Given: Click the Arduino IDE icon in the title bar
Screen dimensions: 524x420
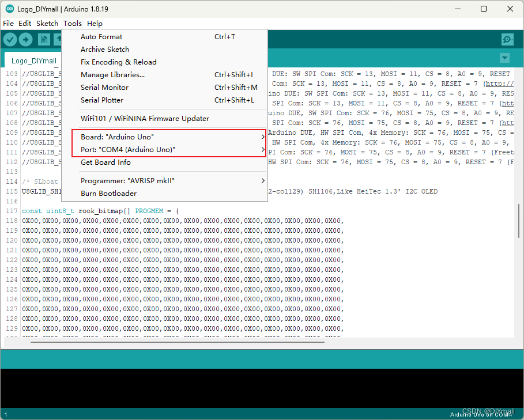Looking at the screenshot, I should tap(9, 9).
